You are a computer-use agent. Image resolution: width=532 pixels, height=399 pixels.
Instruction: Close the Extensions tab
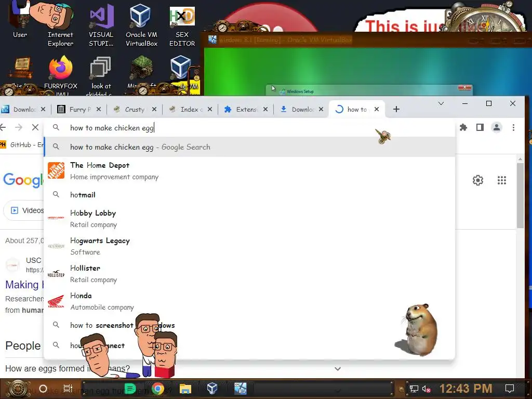(x=265, y=109)
